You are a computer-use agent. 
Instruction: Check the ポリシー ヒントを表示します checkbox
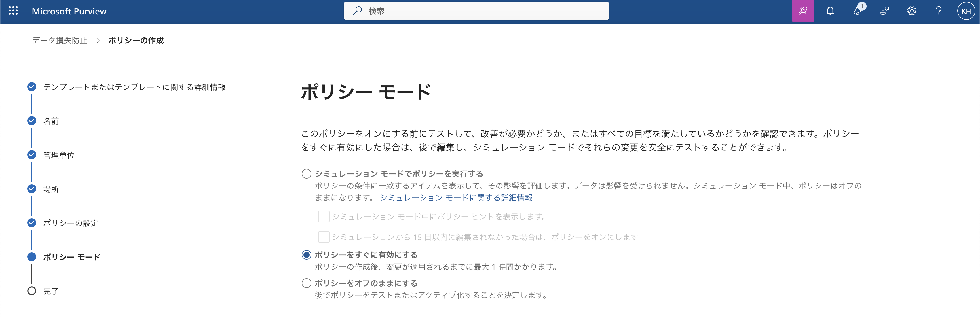point(323,217)
